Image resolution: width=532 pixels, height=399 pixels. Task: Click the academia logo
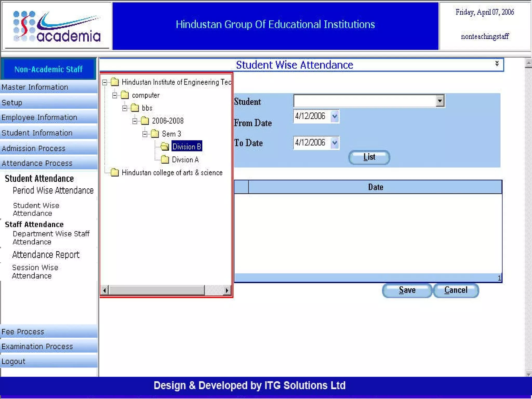click(57, 27)
